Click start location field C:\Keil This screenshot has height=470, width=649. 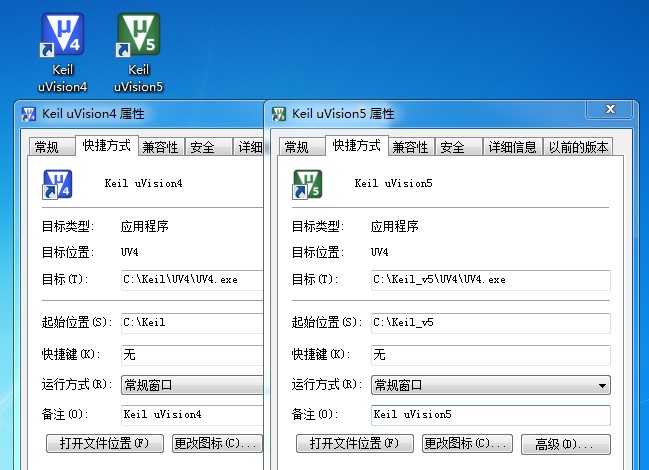[x=192, y=323]
